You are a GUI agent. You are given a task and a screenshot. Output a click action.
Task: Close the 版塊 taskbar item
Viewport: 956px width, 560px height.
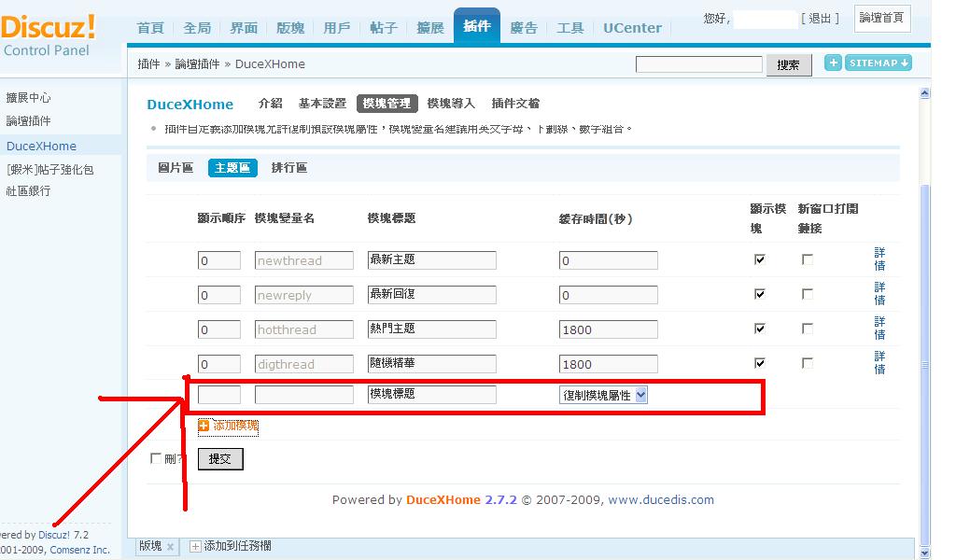pyautogui.click(x=170, y=547)
